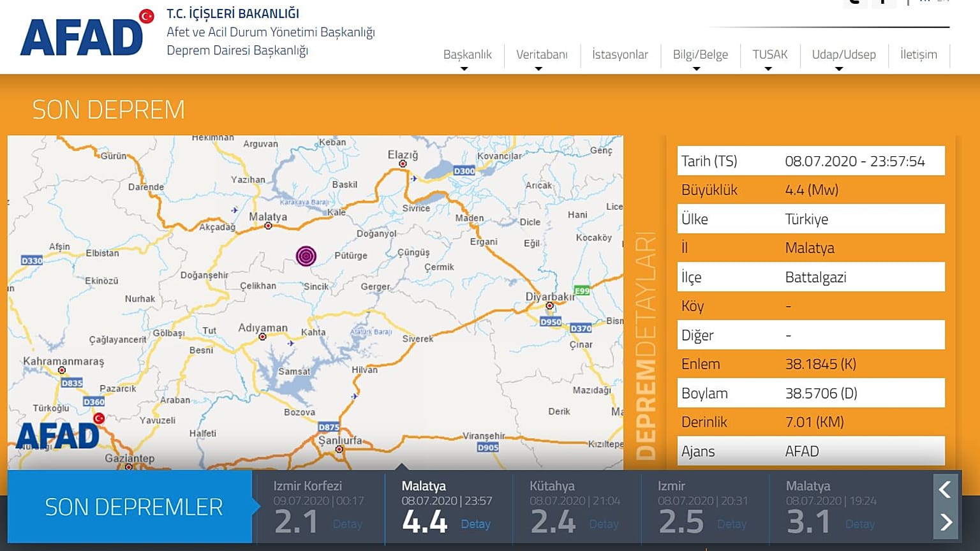Click the Siverek label on the map
The width and height of the screenshot is (980, 551).
(x=418, y=339)
